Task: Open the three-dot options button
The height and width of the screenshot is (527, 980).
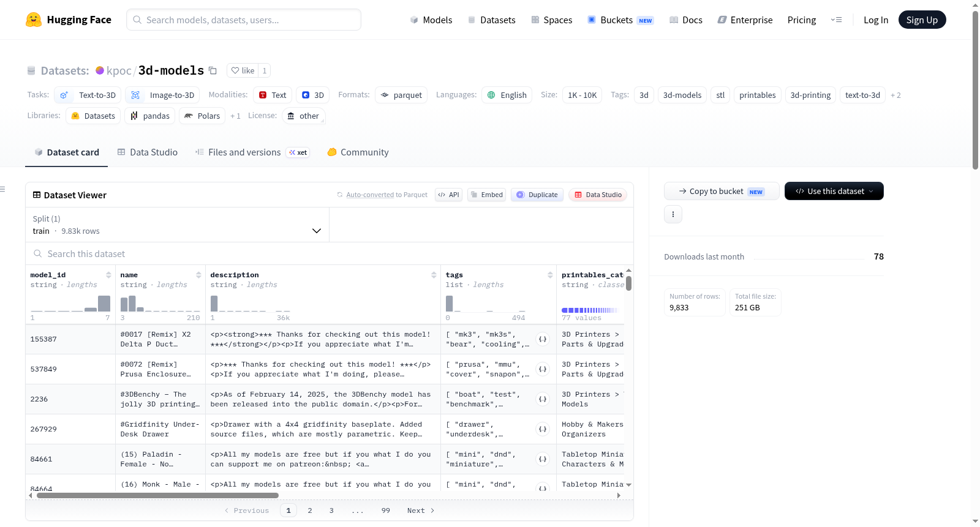Action: [673, 214]
